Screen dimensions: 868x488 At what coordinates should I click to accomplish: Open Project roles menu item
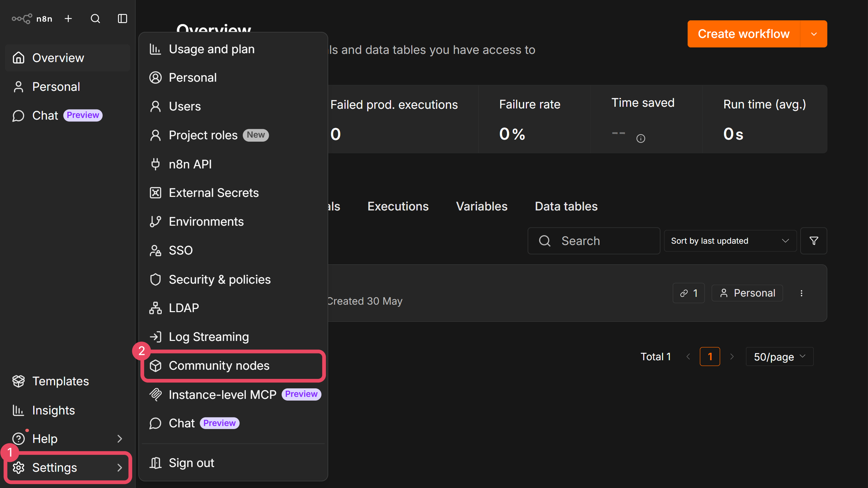point(233,135)
